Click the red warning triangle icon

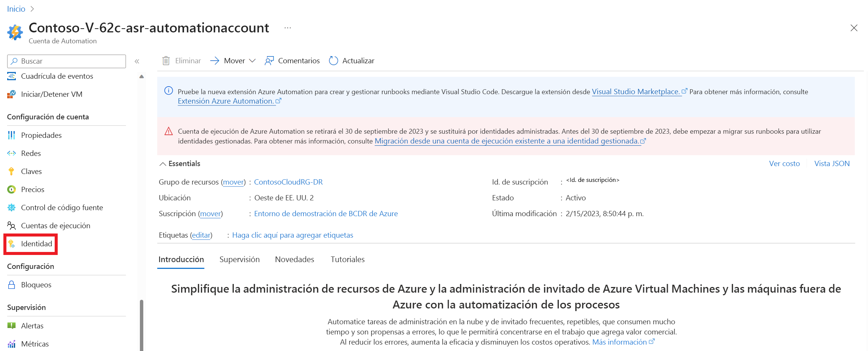coord(169,131)
